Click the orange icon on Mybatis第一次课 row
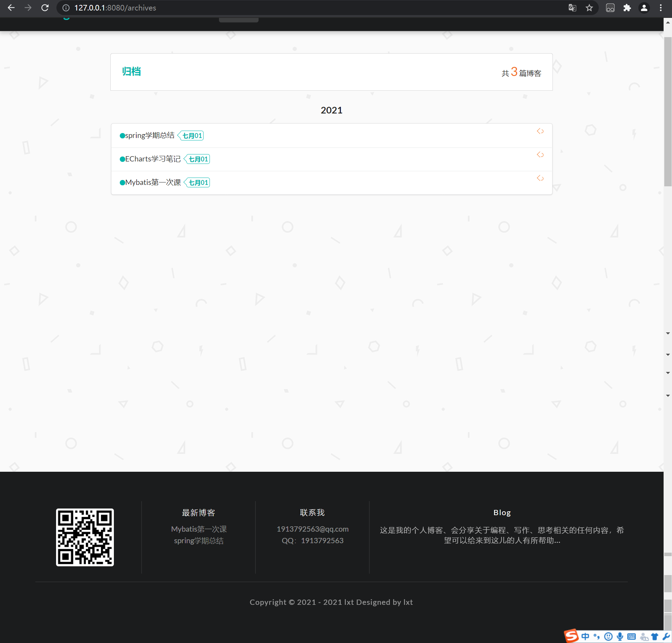 pyautogui.click(x=540, y=178)
